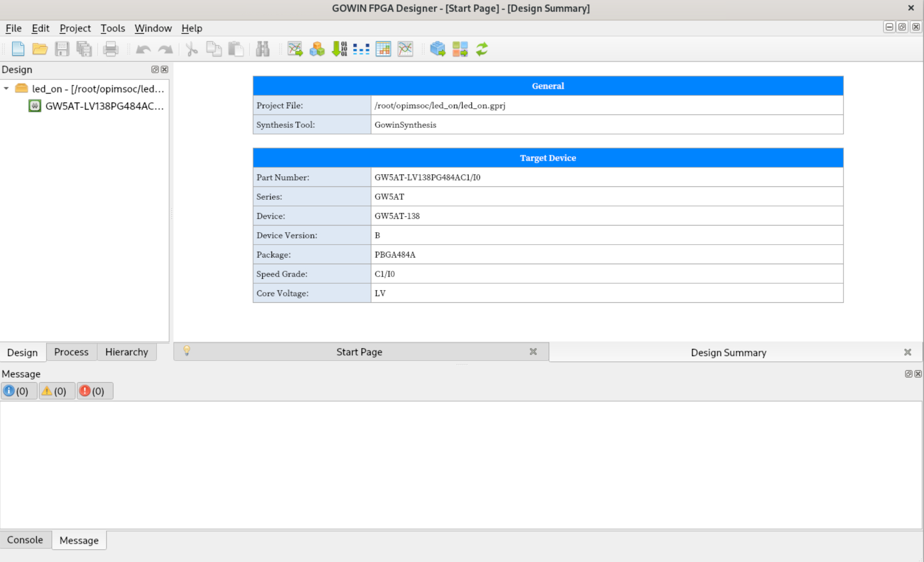This screenshot has width=924, height=562.
Task: Click the Save All icon
Action: point(84,49)
